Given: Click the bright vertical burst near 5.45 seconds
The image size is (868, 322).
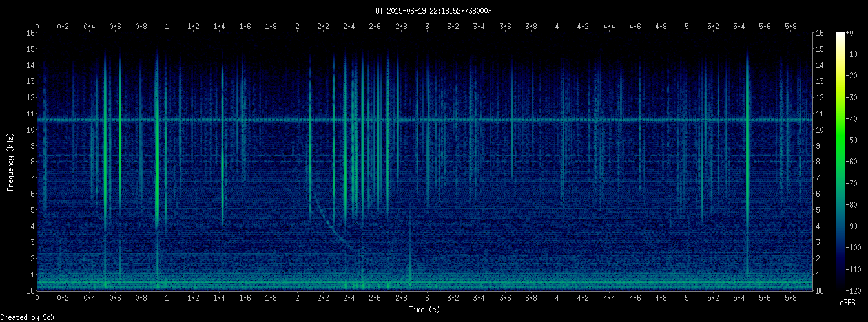Looking at the screenshot, I should click(747, 162).
